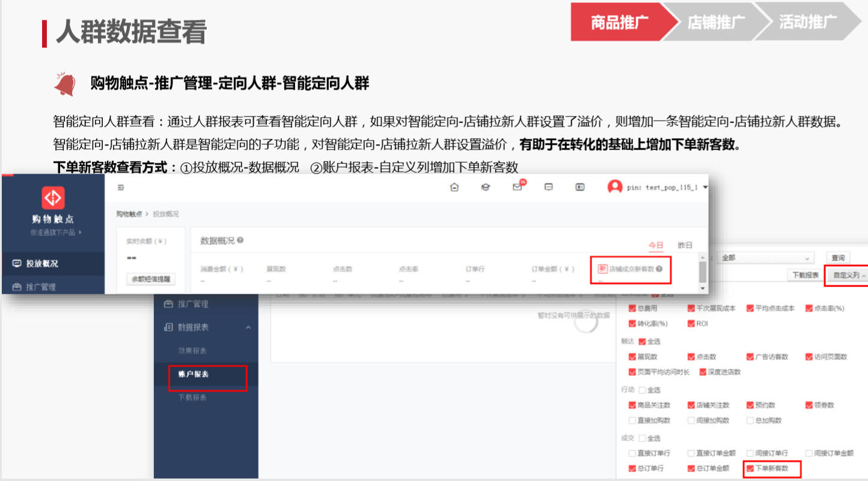Uncheck the 点击率(%) checkbox

pyautogui.click(x=809, y=308)
